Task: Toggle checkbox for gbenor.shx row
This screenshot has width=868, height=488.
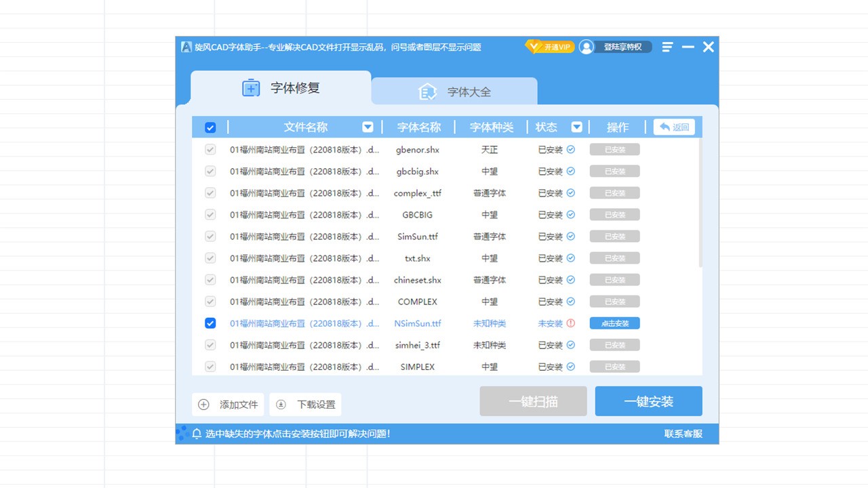Action: click(210, 150)
